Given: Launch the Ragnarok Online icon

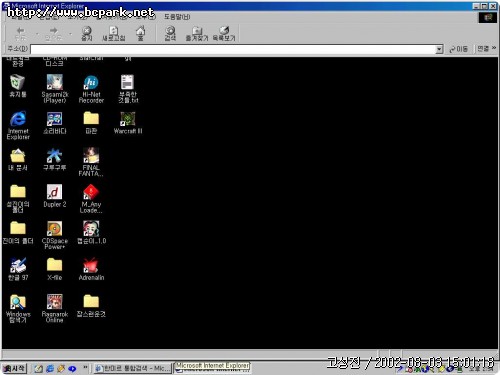Looking at the screenshot, I should click(54, 309).
